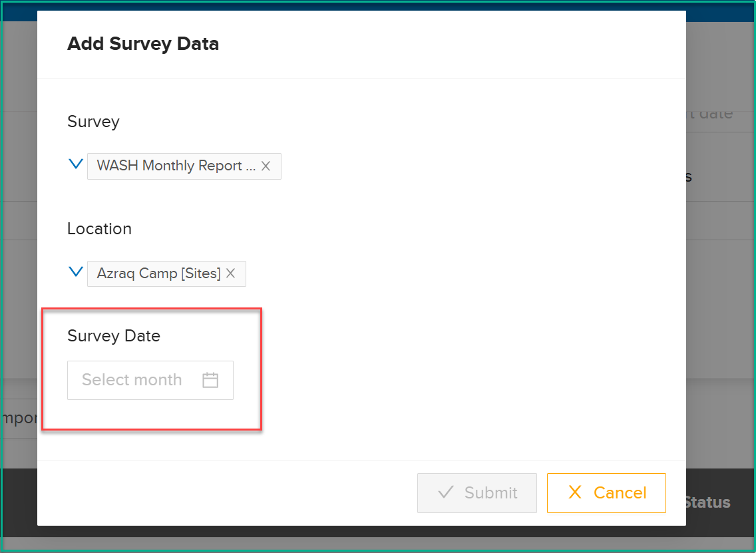756x553 pixels.
Task: Expand the Survey dropdown chevron
Action: [x=76, y=164]
